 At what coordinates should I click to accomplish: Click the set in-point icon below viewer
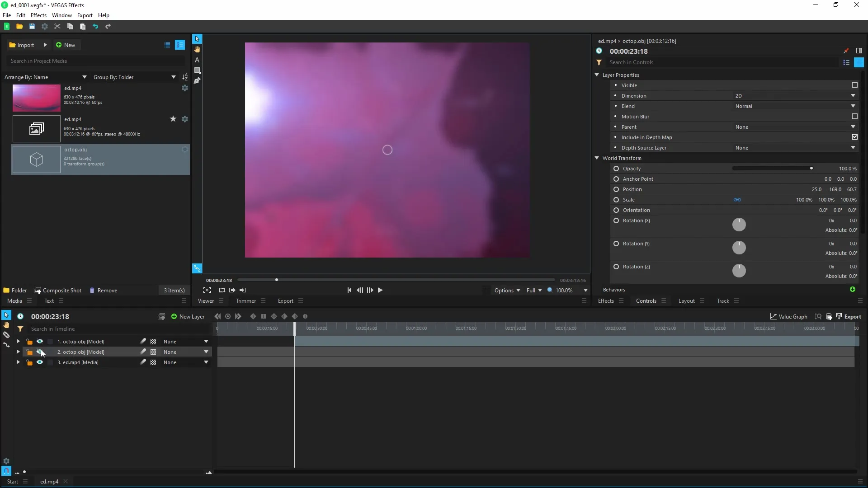click(x=232, y=290)
